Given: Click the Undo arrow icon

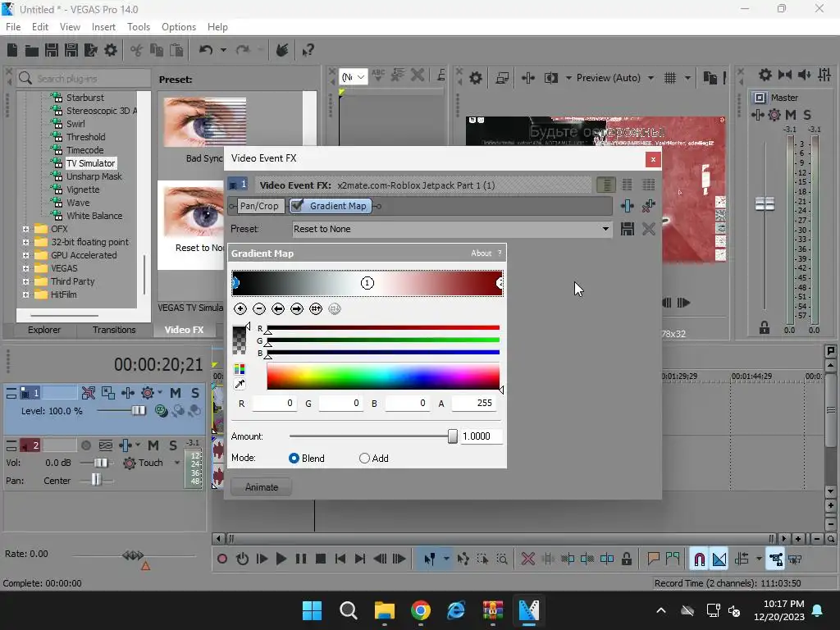Looking at the screenshot, I should point(206,50).
